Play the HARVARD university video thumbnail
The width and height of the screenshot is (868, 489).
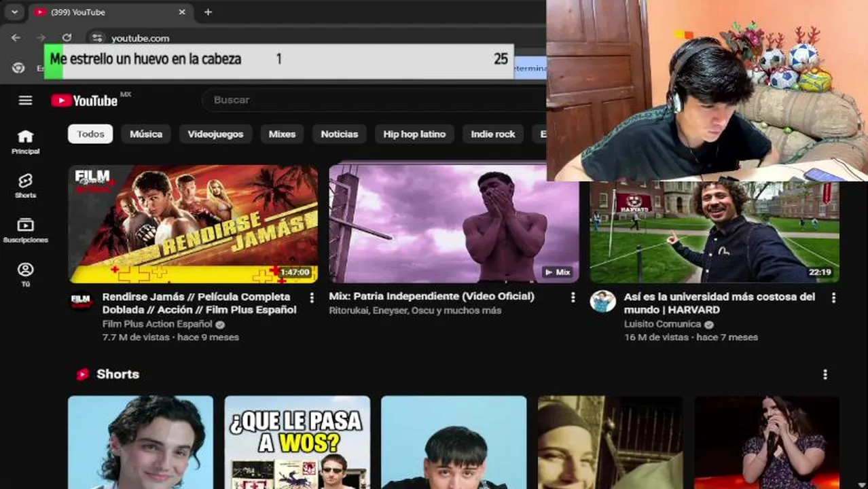tap(715, 232)
